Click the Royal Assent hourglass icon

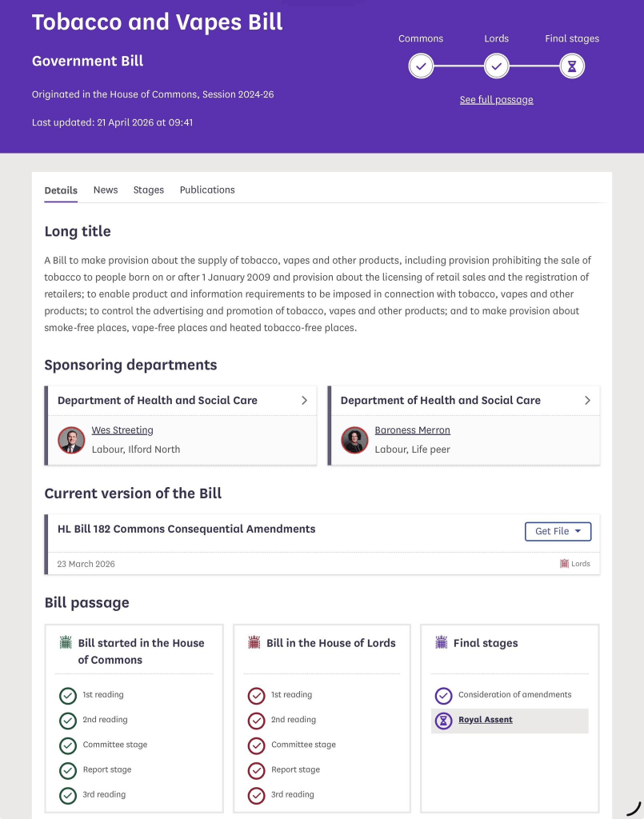pyautogui.click(x=443, y=721)
